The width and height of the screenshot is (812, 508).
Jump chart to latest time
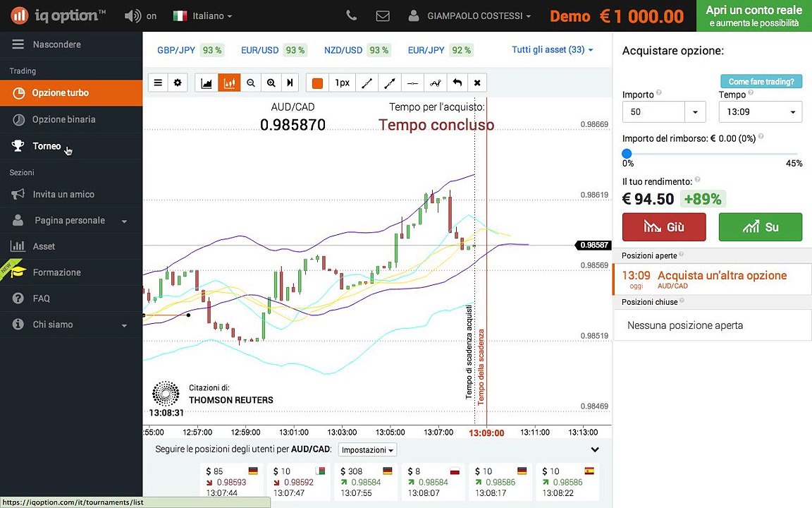point(290,83)
